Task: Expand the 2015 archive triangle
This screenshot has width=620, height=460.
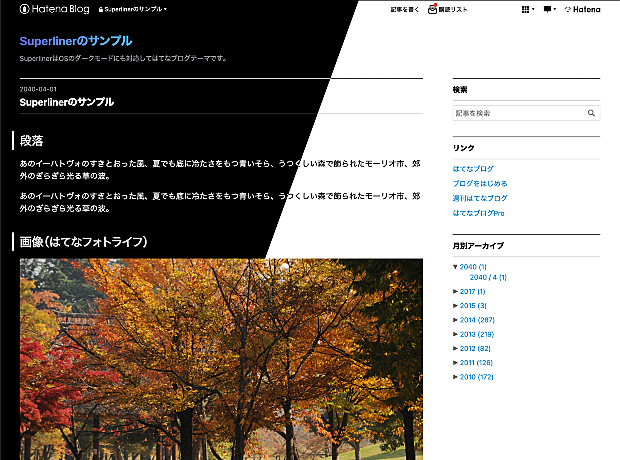Action: coord(455,306)
